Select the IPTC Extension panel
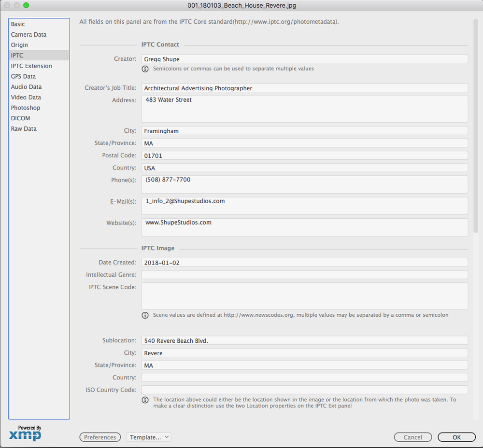This screenshot has width=483, height=448. tap(30, 66)
